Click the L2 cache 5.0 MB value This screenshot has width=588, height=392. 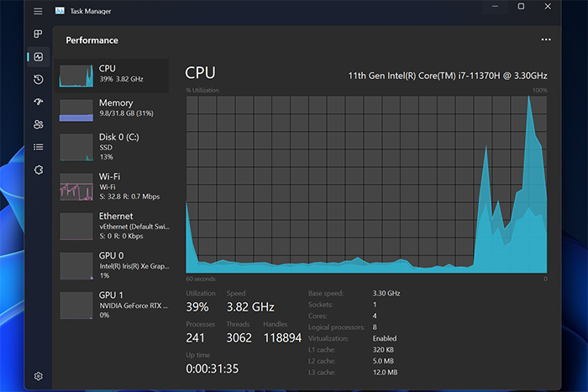(x=383, y=361)
